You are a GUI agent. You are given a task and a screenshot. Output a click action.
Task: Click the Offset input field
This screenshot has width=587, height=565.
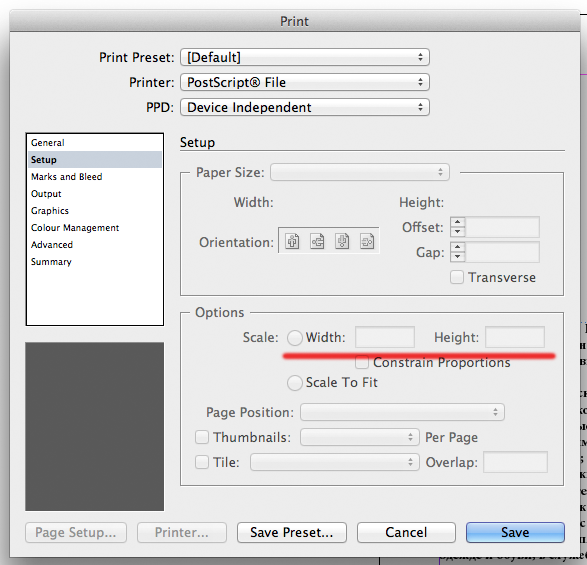[x=502, y=227]
